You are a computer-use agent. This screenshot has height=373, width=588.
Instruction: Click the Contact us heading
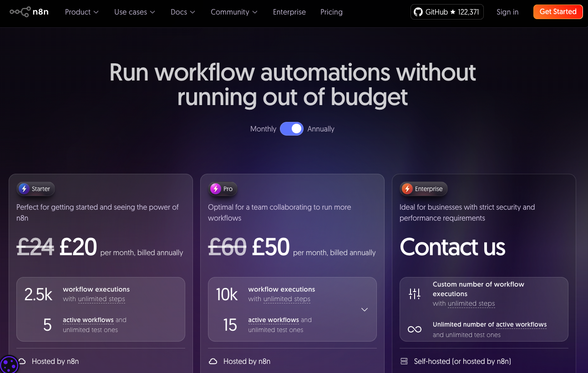click(x=452, y=247)
